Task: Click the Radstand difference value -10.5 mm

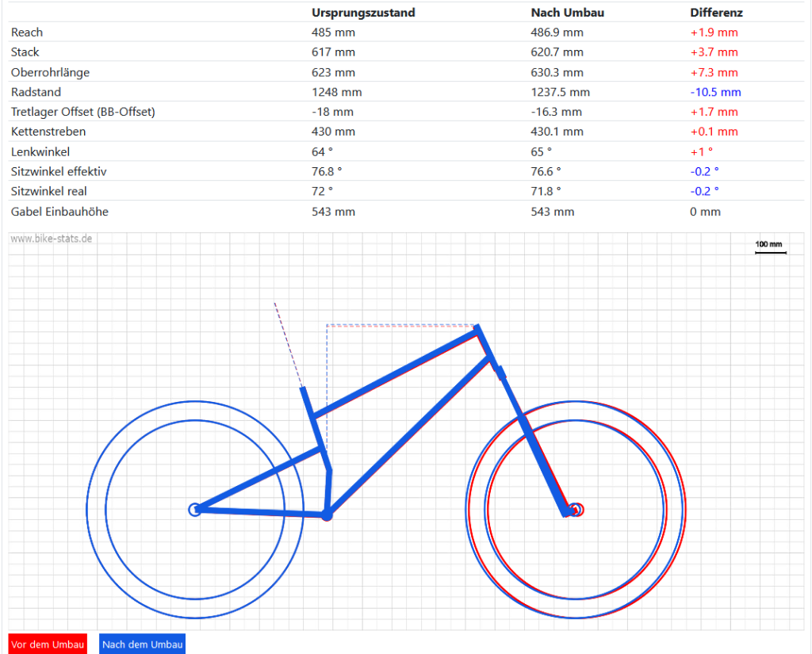Action: (x=715, y=92)
